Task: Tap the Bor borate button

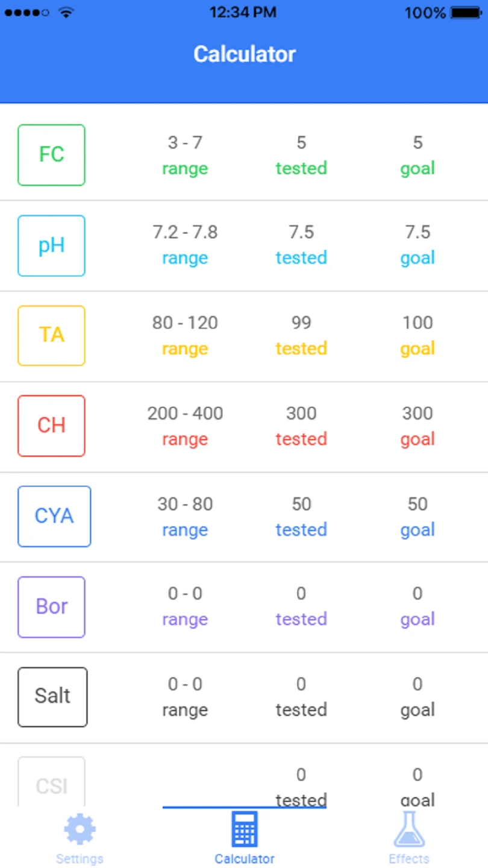Action: (52, 607)
